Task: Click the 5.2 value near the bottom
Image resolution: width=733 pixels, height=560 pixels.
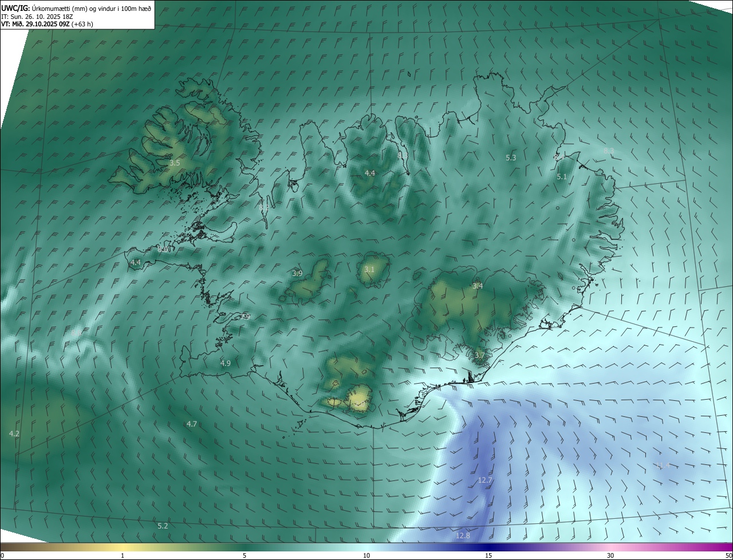Action: 163,526
